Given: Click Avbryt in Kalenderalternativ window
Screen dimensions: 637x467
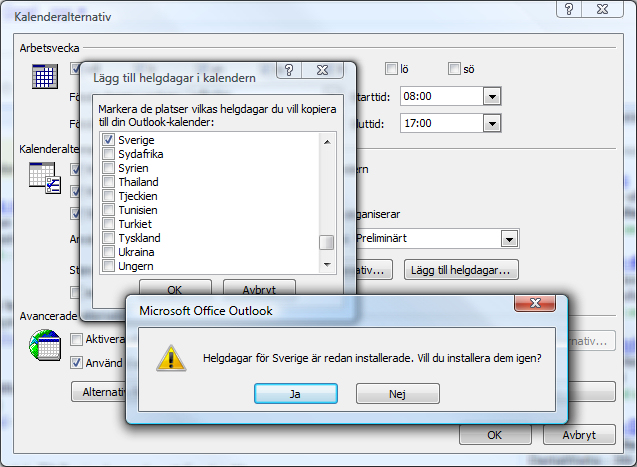Looking at the screenshot, I should (579, 435).
